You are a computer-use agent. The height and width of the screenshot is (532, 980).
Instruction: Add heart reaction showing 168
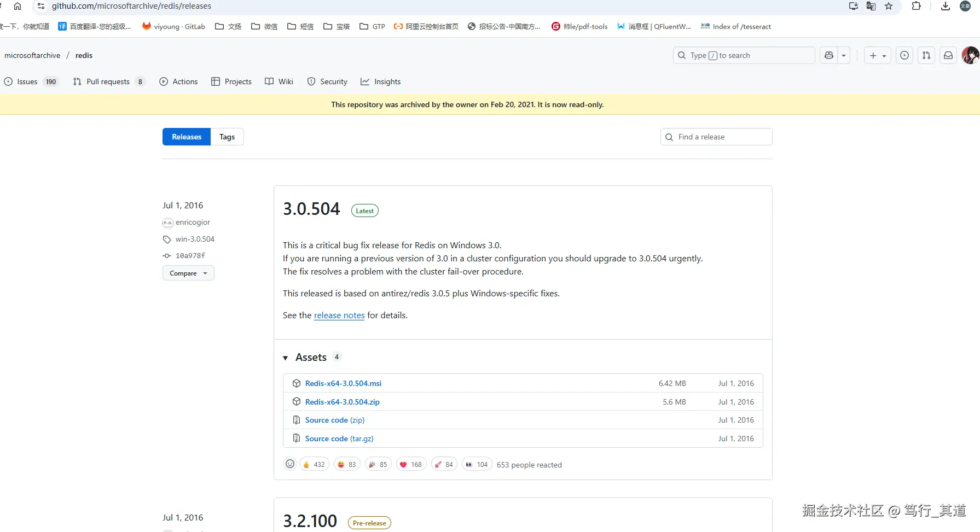click(411, 465)
